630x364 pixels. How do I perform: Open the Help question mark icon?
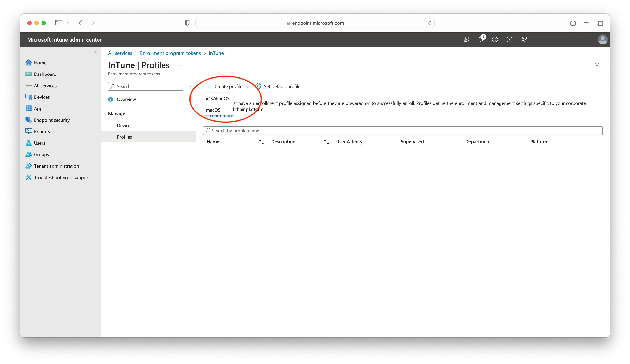pos(509,39)
